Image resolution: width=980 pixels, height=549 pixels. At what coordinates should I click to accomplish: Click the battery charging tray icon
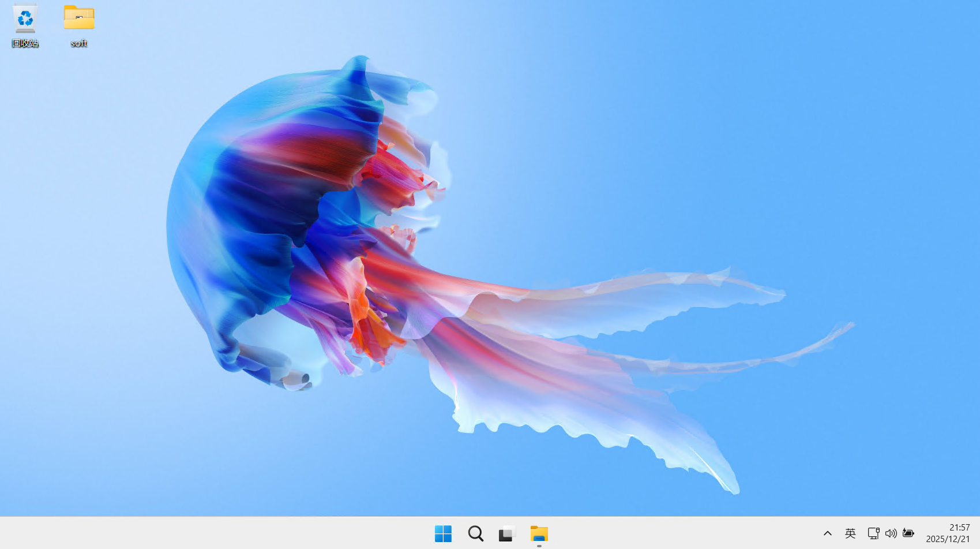pyautogui.click(x=908, y=533)
